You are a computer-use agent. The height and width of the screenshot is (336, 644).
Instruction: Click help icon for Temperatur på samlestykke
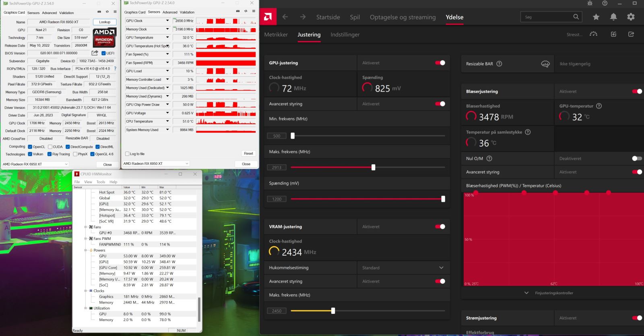528,132
